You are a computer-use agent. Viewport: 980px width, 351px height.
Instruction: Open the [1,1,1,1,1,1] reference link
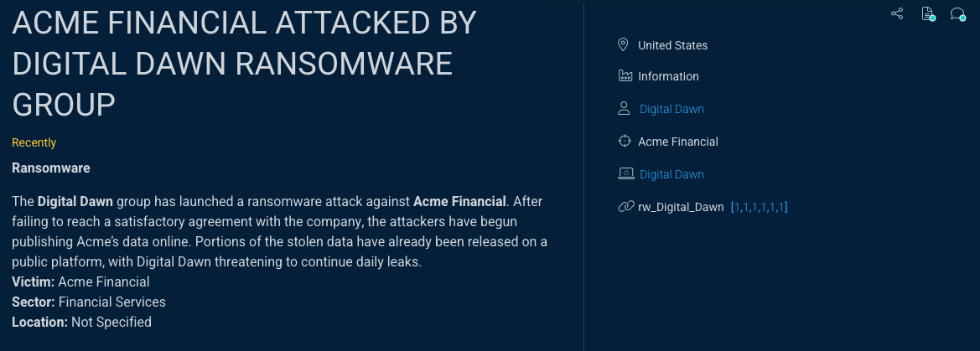pyautogui.click(x=759, y=207)
